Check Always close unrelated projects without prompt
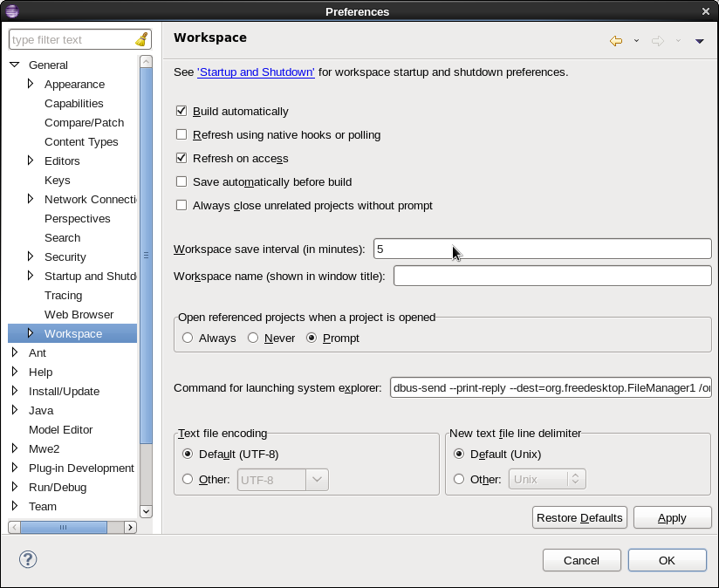 pos(181,205)
